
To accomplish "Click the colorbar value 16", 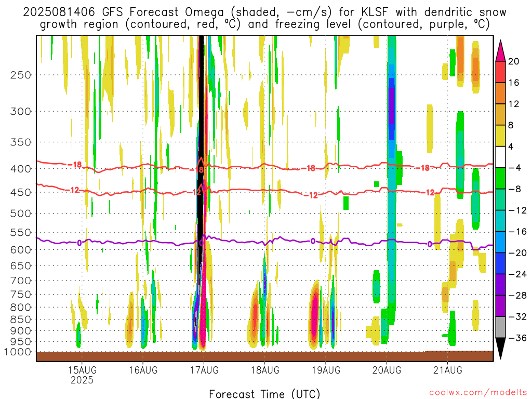I will coord(514,83).
